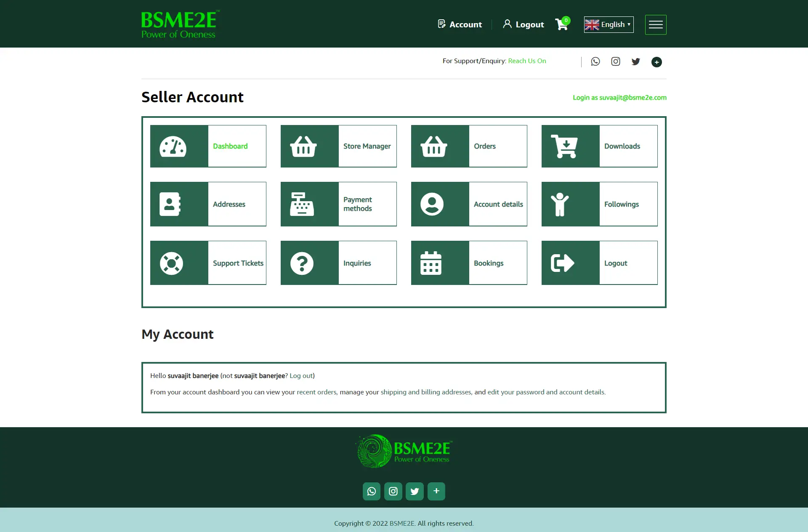Expand the plus share button in footer
Image resolution: width=808 pixels, height=532 pixels.
click(436, 491)
